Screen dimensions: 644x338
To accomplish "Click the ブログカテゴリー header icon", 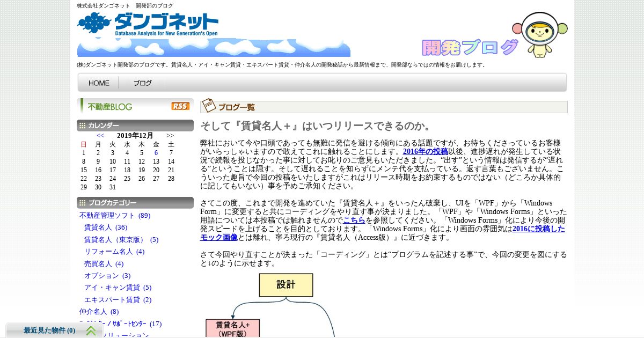I will [82, 203].
